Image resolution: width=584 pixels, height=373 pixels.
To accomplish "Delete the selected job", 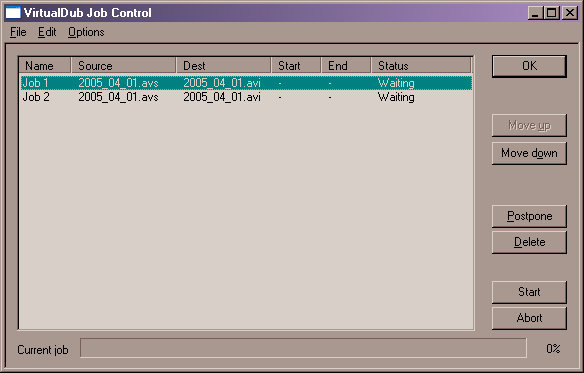I will [x=529, y=242].
